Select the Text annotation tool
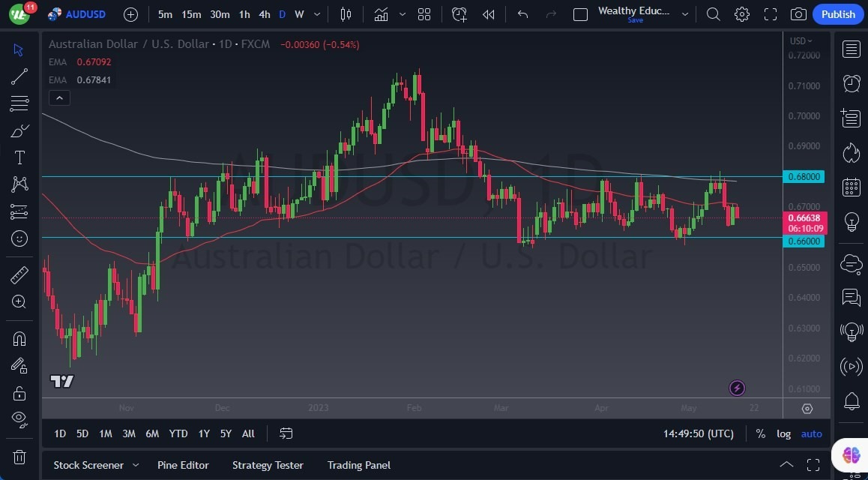Viewport: 868px width, 480px height. (19, 157)
